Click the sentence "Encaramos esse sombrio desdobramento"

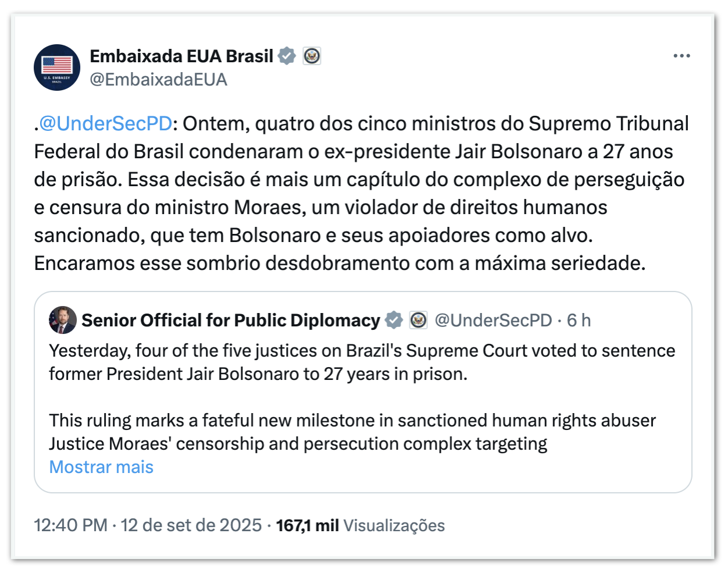340,263
